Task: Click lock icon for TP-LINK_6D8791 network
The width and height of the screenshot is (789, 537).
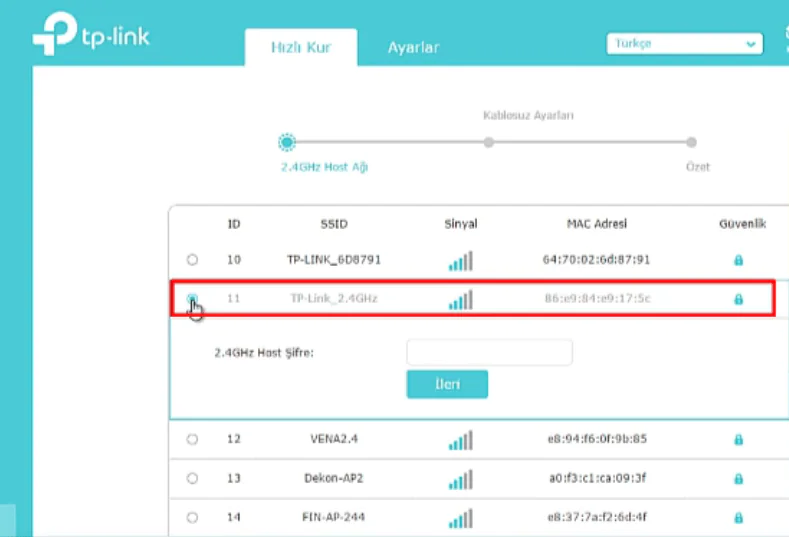Action: pos(738,260)
